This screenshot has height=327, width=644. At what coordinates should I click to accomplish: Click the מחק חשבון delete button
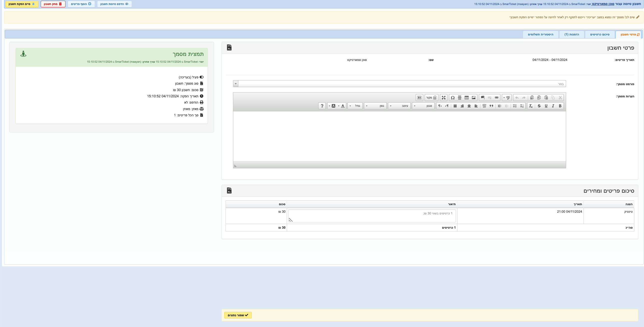click(53, 4)
